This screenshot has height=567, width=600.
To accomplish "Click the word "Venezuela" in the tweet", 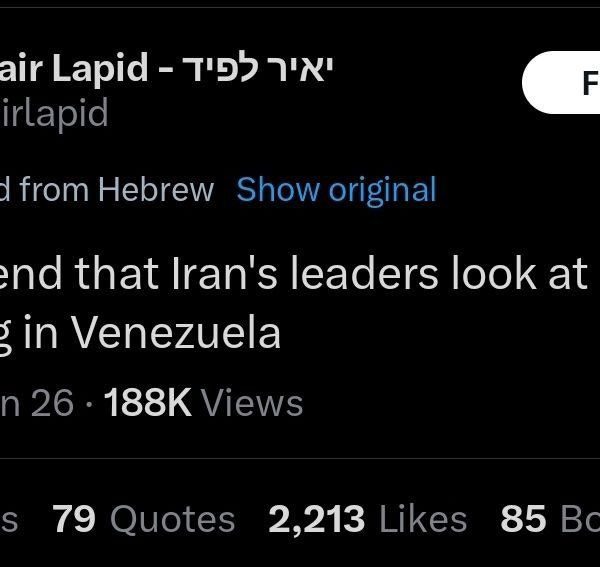I will coord(176,332).
